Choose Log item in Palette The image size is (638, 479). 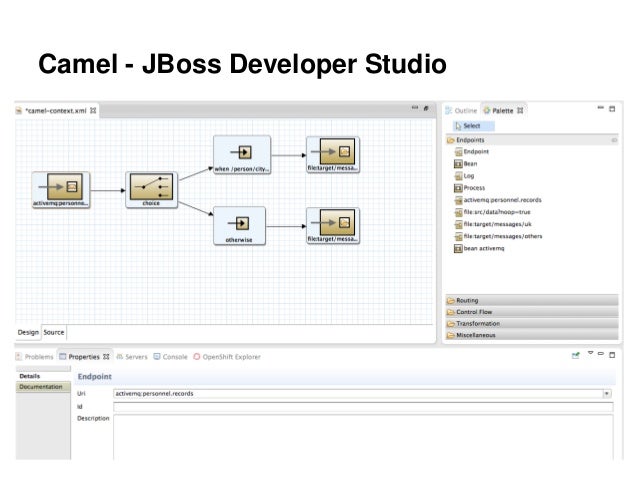point(465,176)
